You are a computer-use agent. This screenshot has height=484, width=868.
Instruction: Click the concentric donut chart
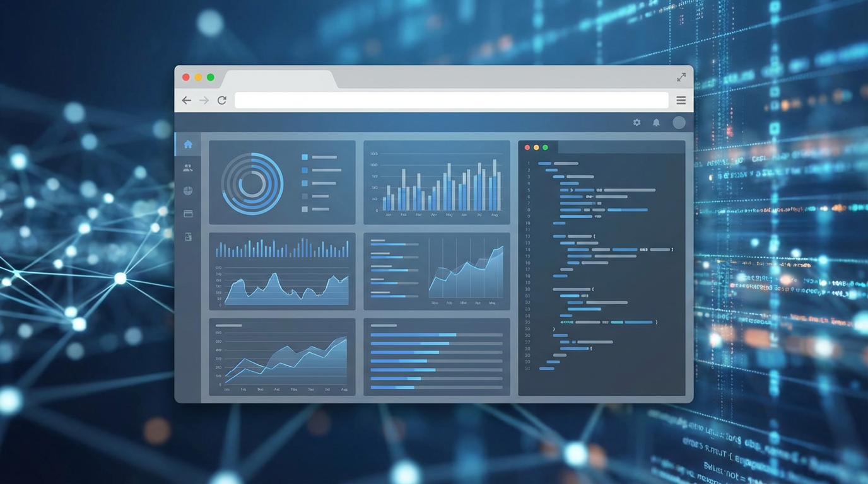pyautogui.click(x=252, y=183)
